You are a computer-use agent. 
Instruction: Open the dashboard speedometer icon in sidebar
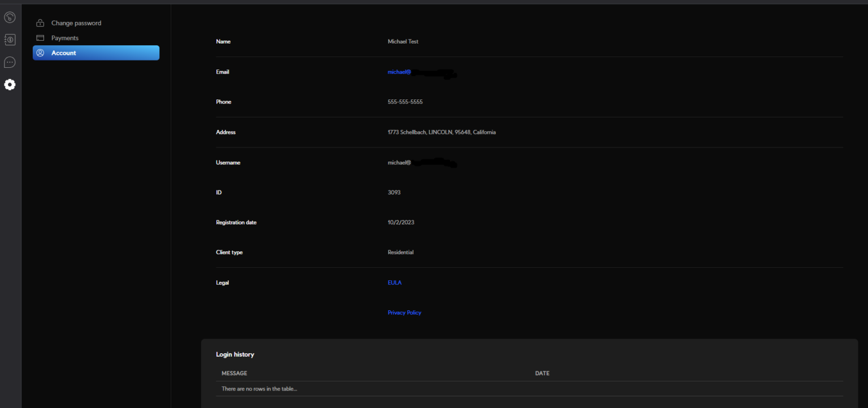pyautogui.click(x=9, y=18)
